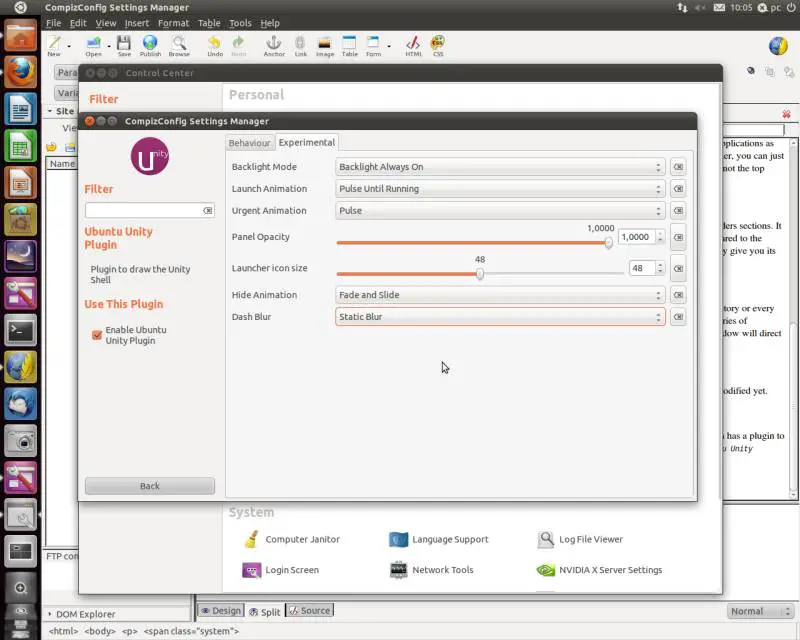Click the Link toolbar icon
The height and width of the screenshot is (640, 800).
tap(301, 45)
